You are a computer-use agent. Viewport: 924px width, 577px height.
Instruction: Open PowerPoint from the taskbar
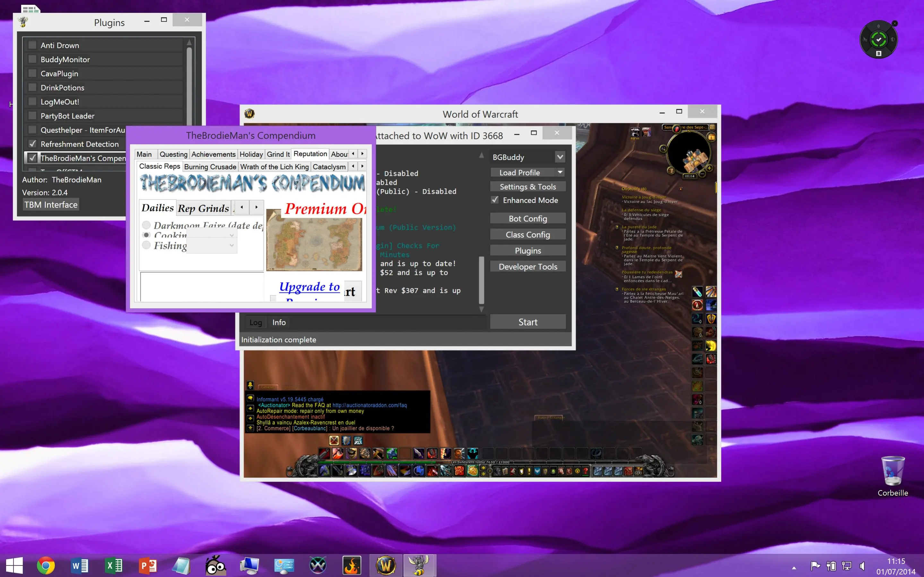pyautogui.click(x=148, y=565)
